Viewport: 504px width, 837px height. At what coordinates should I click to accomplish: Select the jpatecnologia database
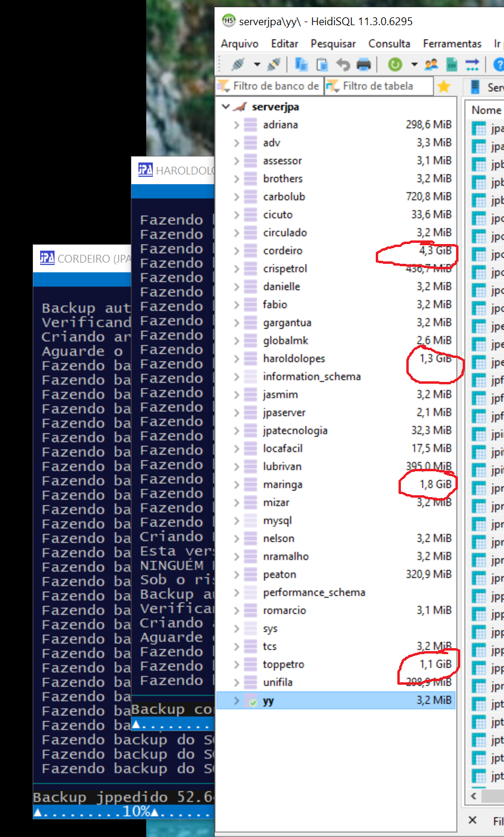click(x=295, y=430)
